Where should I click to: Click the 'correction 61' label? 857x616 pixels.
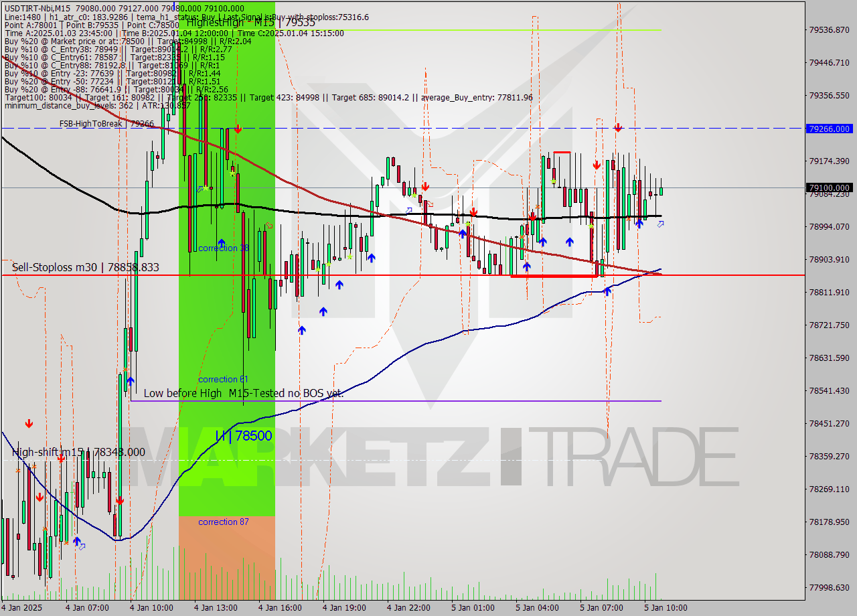223,380
